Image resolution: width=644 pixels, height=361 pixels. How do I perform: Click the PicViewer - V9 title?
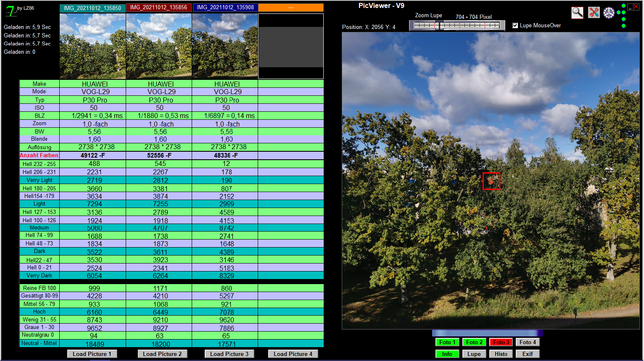pyautogui.click(x=381, y=6)
